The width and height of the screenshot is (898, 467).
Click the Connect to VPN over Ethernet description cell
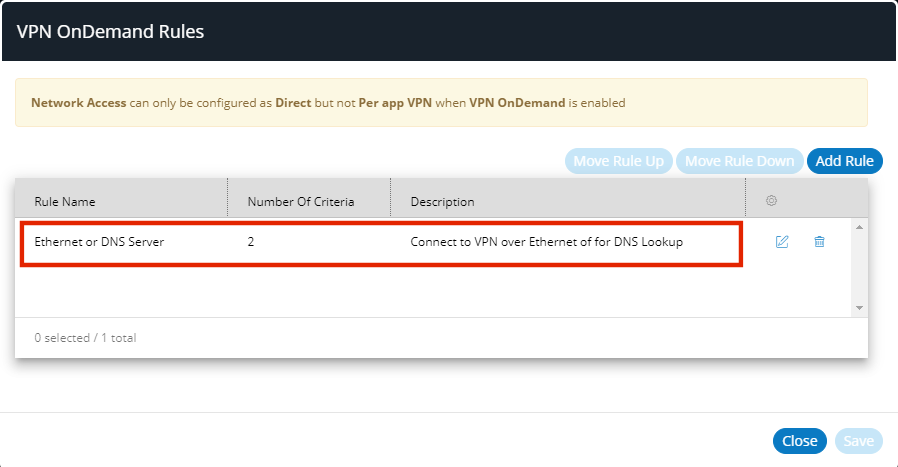[x=546, y=242]
